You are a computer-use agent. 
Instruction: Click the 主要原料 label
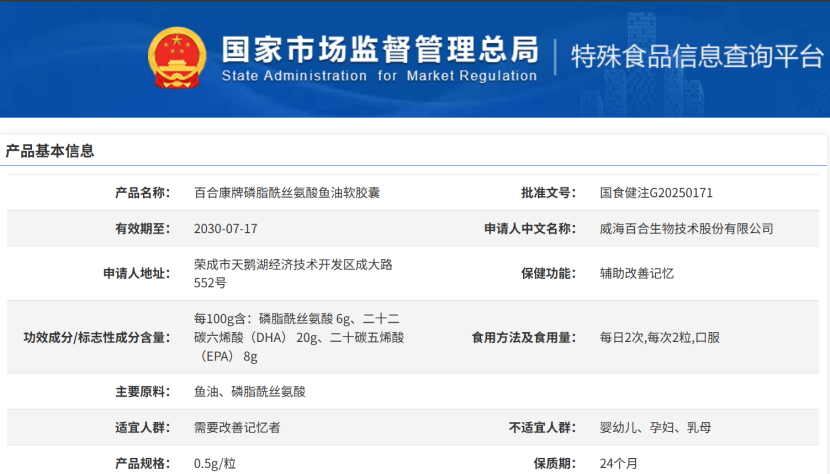point(143,392)
